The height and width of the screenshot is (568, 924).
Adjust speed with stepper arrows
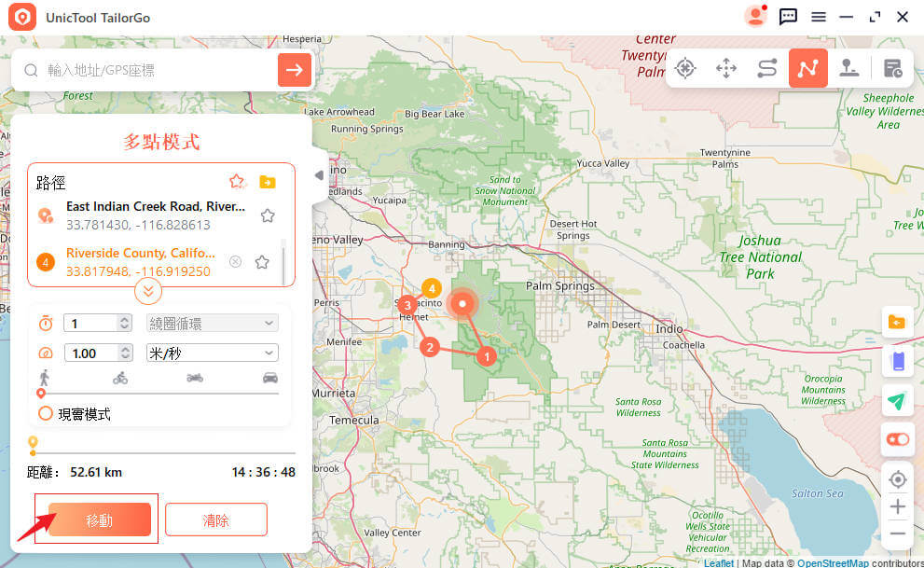click(125, 353)
